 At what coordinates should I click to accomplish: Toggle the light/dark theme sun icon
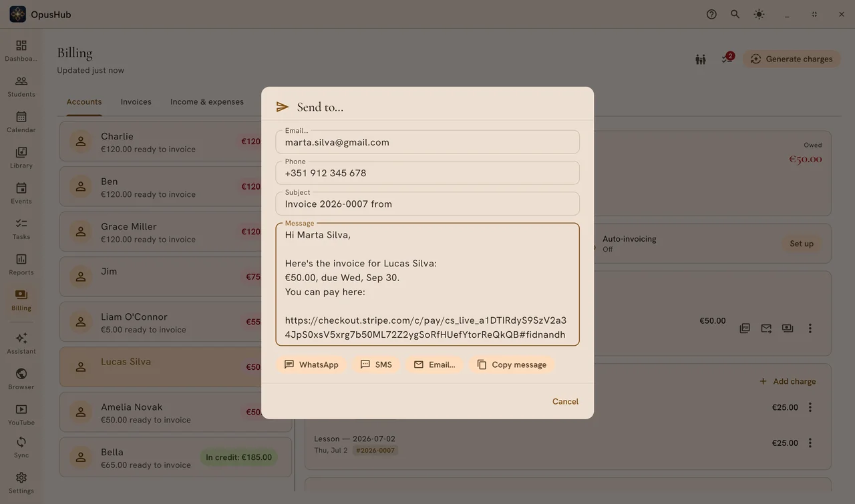pyautogui.click(x=759, y=14)
